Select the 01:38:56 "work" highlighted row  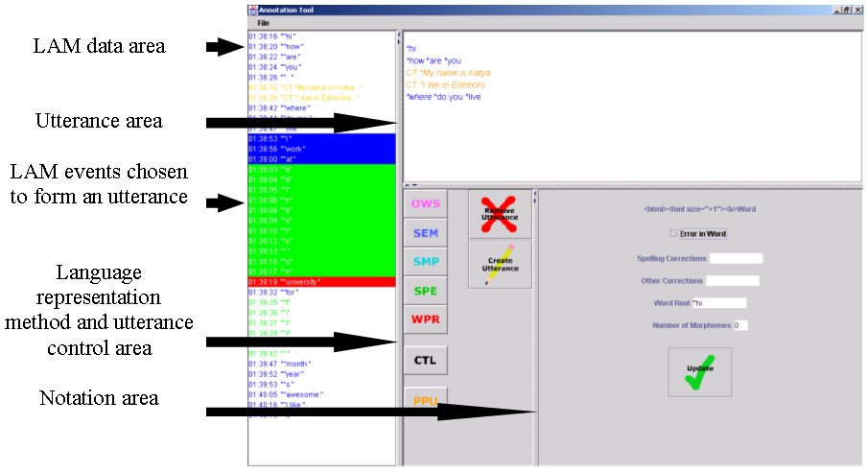coord(321,149)
